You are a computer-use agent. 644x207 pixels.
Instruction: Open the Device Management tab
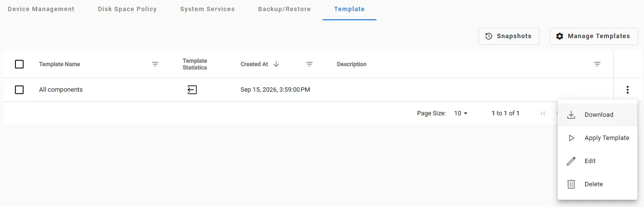(41, 9)
